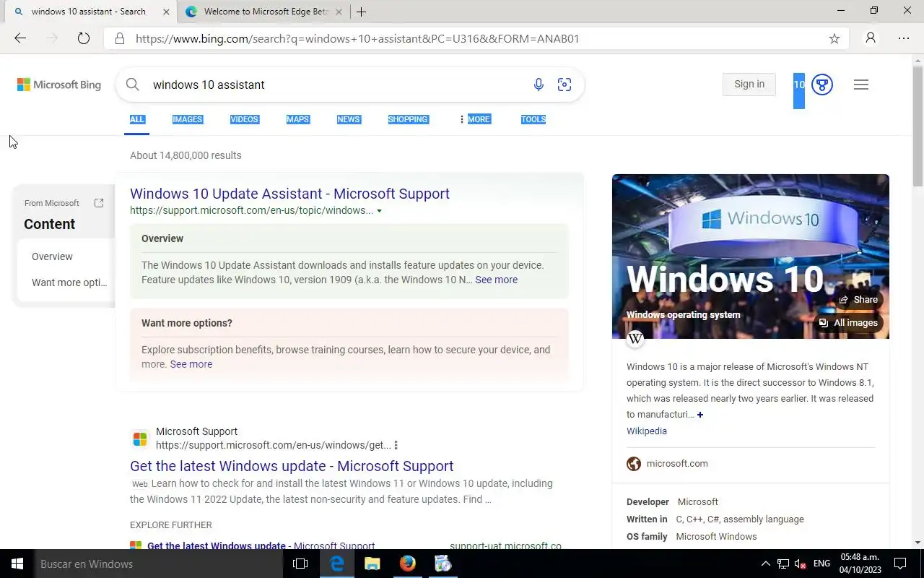This screenshot has width=924, height=578.
Task: Open Windows 10 Update Assistant - Microsoft Support result
Action: 289,194
